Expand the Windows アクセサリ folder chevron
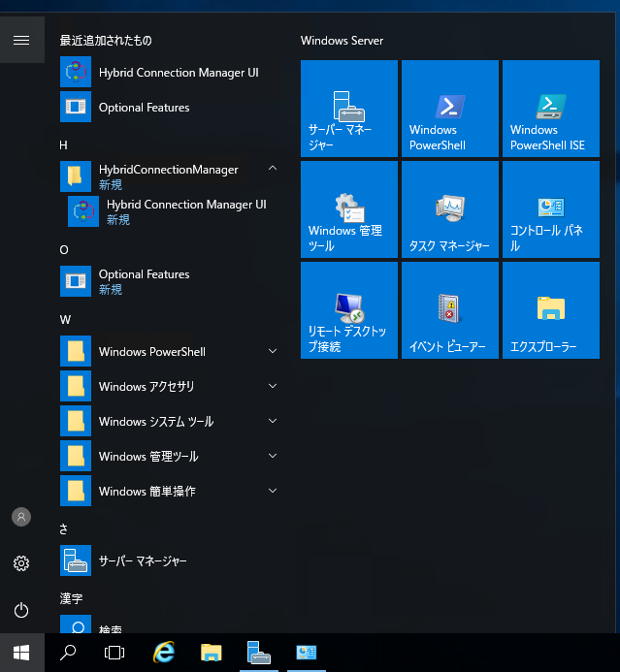 pos(273,386)
